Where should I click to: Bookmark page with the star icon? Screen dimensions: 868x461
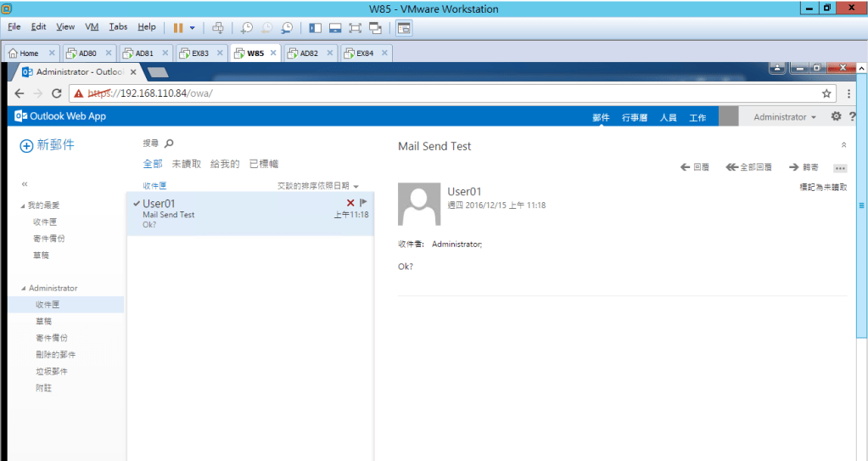[x=826, y=93]
